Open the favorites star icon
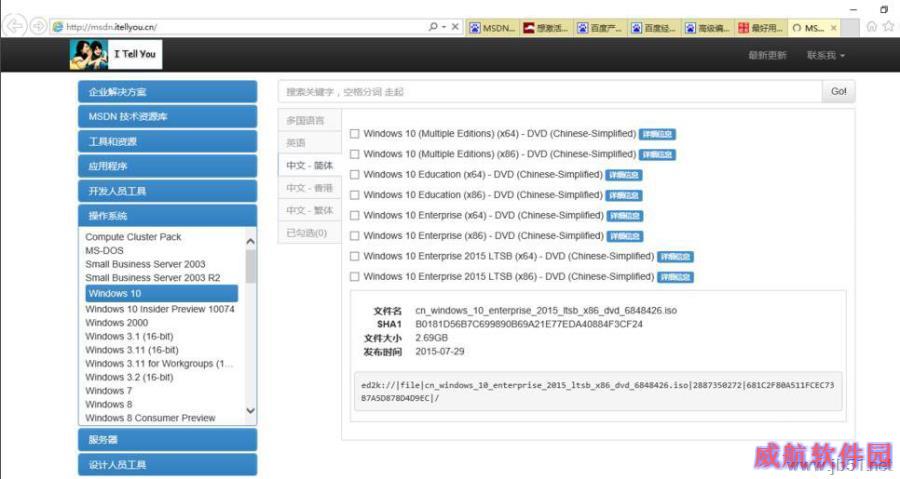 889,26
